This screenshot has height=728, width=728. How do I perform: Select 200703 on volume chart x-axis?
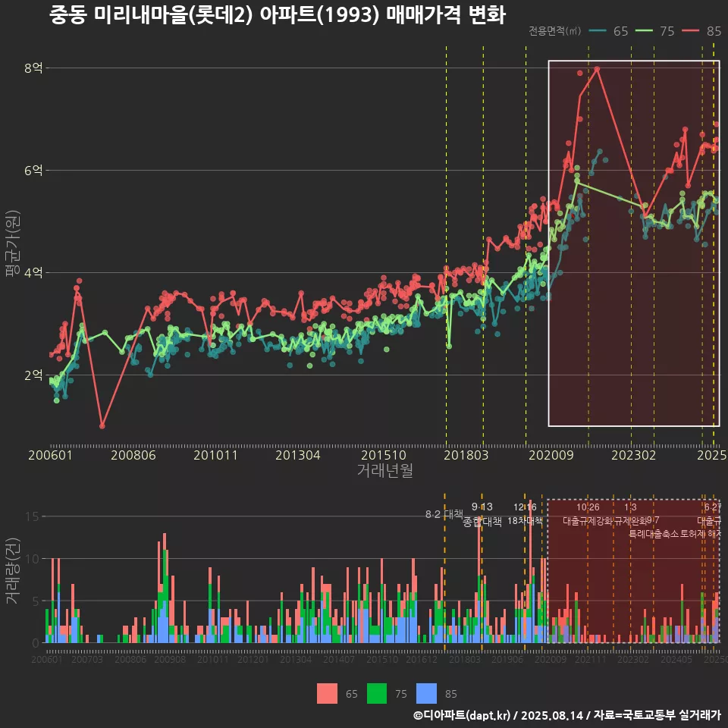point(86,659)
